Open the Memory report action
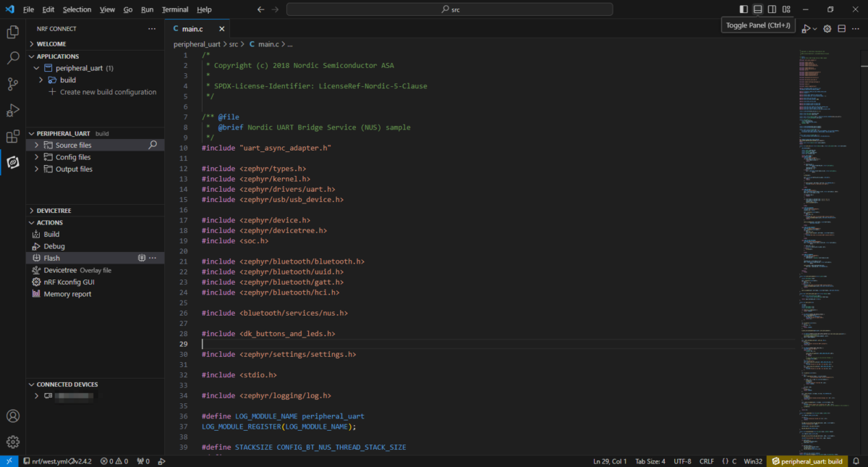The image size is (868, 467). [x=67, y=294]
